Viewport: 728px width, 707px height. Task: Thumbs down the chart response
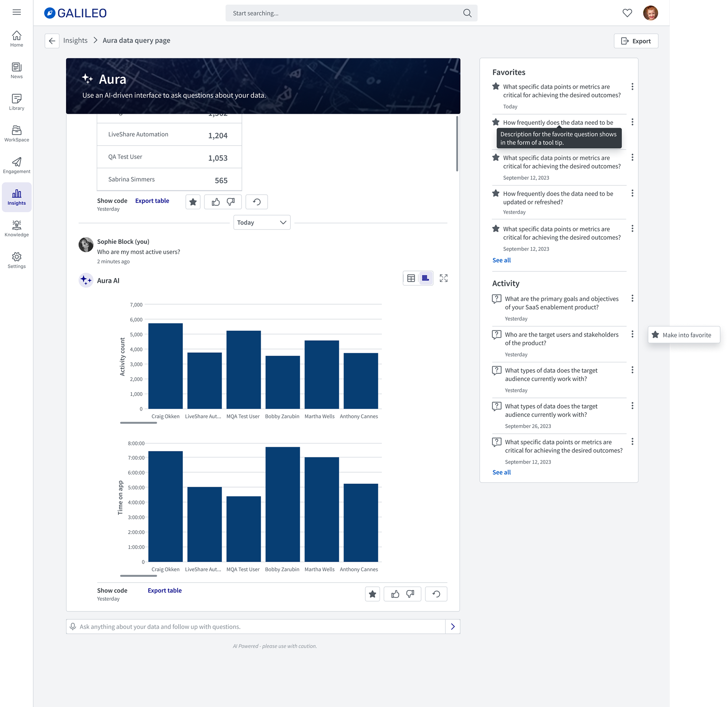tap(410, 594)
